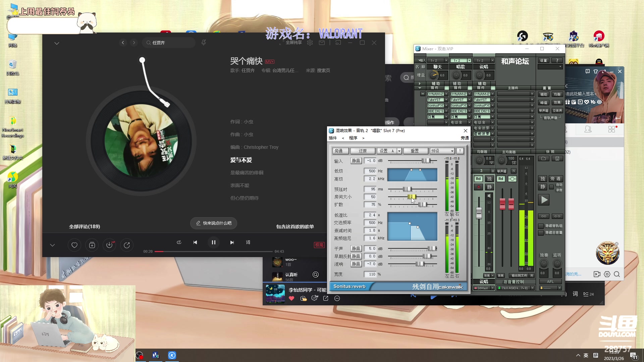
Task: Open OBS from the taskbar
Action: 139,355
